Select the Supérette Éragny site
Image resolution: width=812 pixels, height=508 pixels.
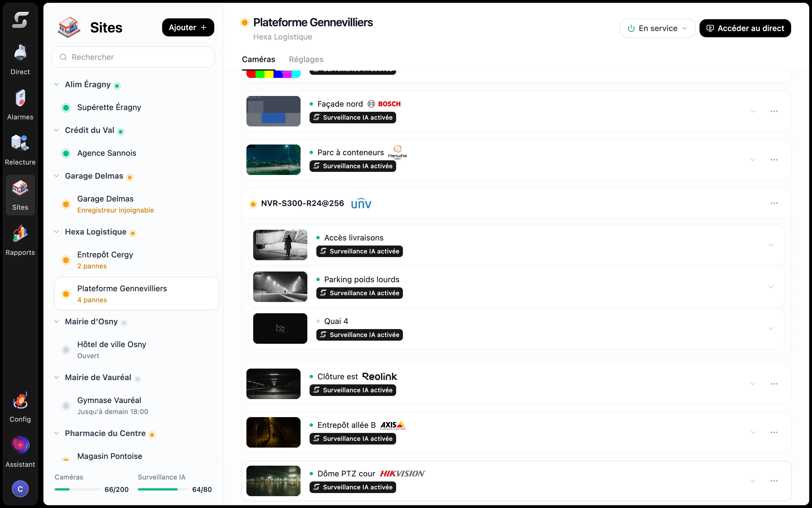pos(136,108)
